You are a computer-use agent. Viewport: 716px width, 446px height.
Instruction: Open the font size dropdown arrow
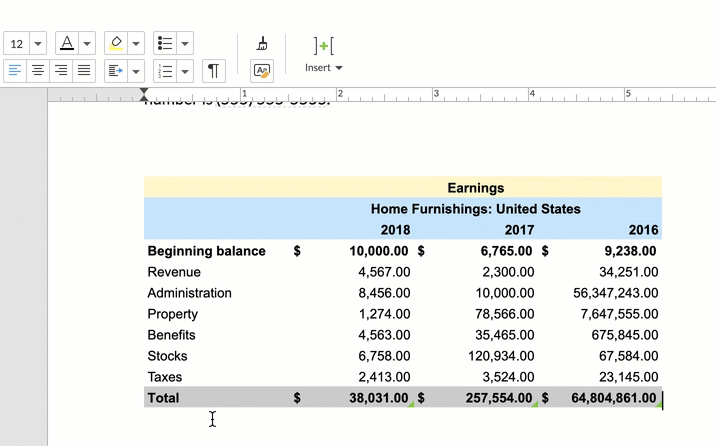tap(38, 44)
